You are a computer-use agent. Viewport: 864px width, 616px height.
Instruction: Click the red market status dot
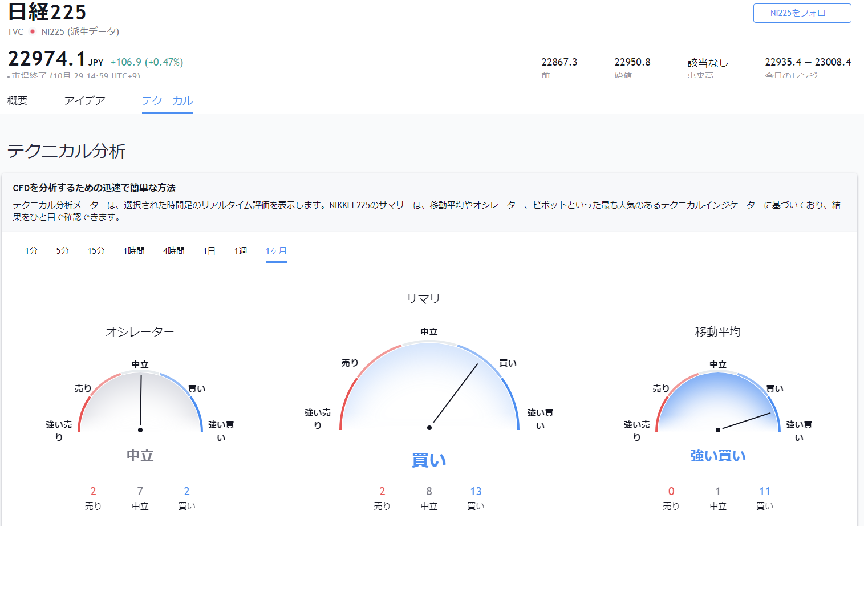click(x=33, y=31)
